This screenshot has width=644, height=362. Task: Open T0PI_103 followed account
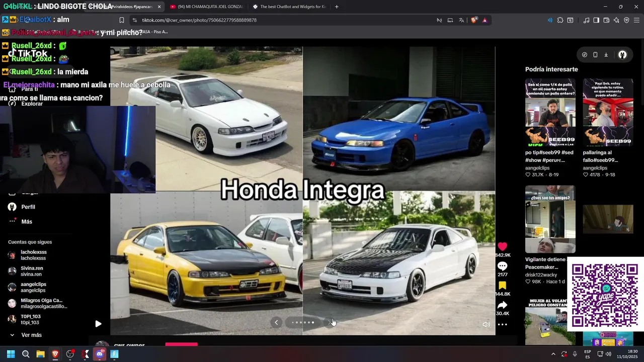30,319
